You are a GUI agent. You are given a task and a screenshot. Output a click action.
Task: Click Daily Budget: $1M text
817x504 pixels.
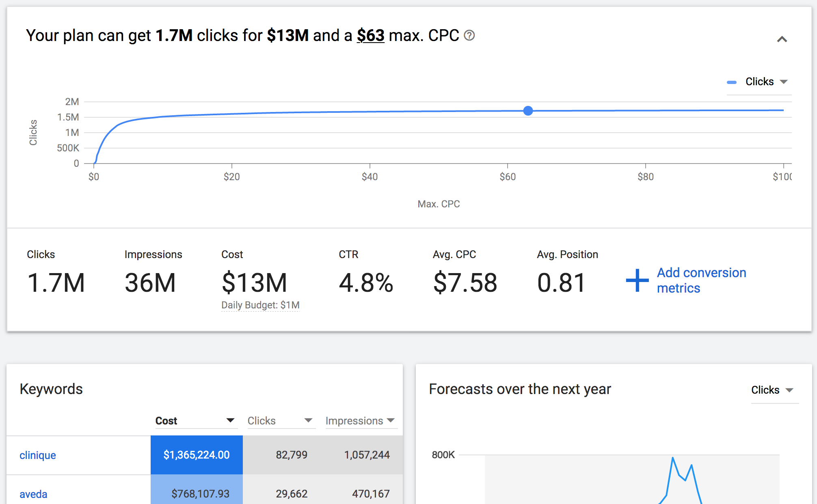260,305
